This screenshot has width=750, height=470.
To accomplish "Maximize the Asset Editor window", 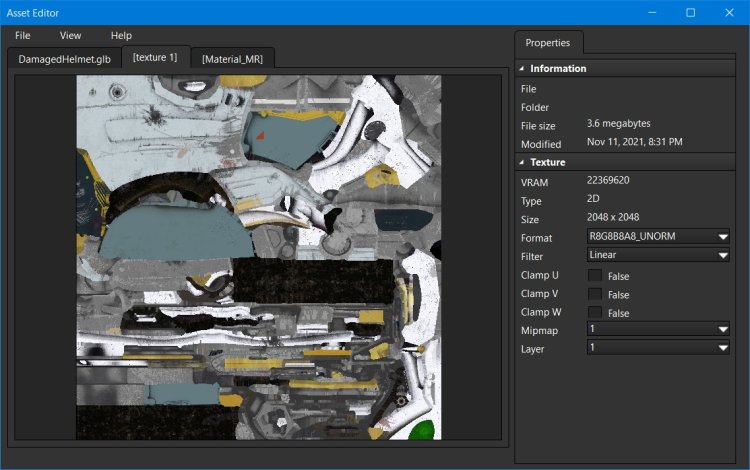I will click(690, 13).
